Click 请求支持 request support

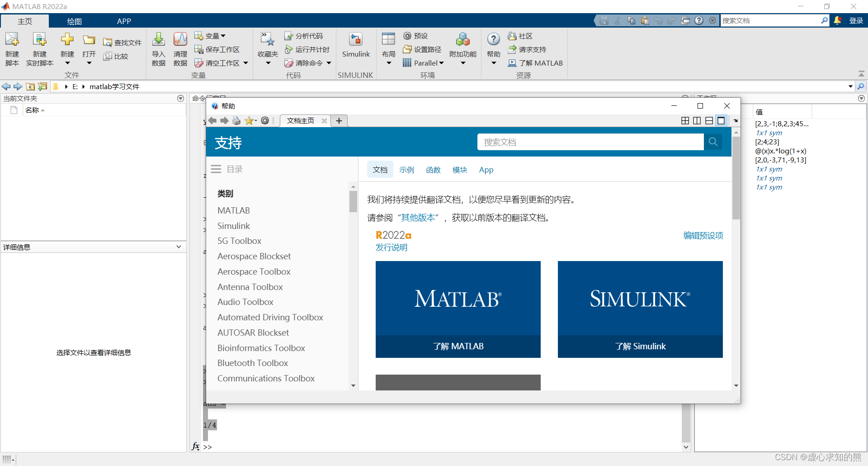click(x=527, y=49)
